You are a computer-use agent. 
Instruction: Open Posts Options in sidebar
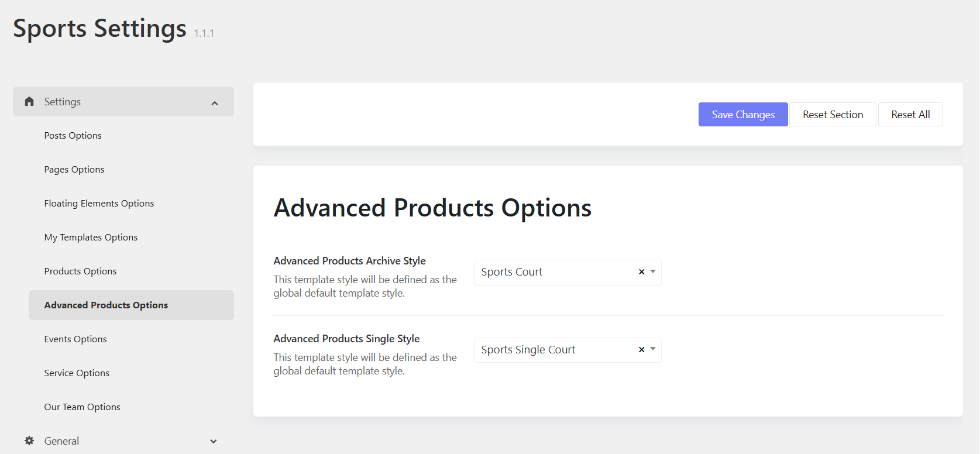73,136
